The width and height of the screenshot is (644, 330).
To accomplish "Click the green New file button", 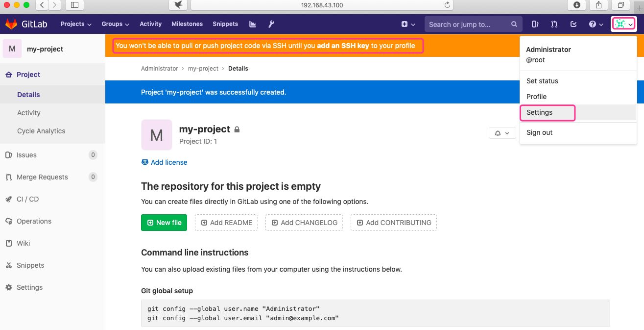I will 164,223.
